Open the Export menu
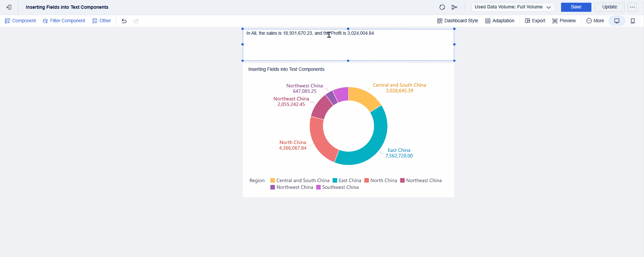This screenshot has width=644, height=257. 535,21
